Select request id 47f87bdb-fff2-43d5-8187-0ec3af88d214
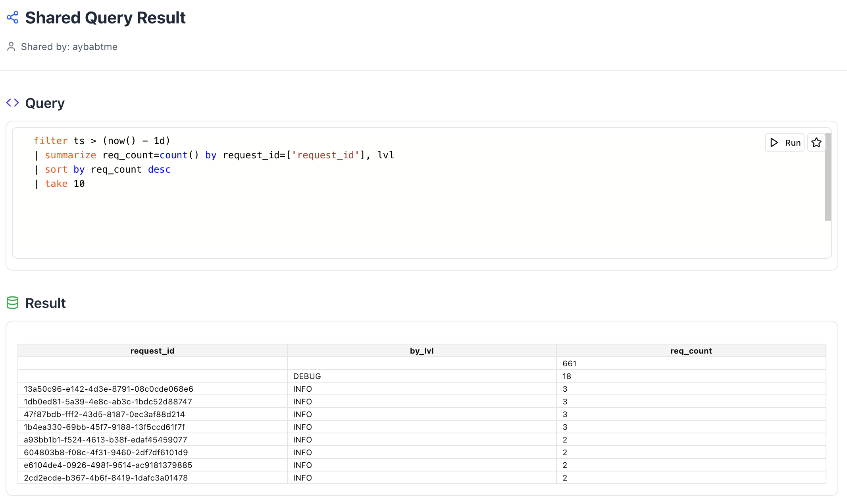This screenshot has width=847, height=504. (x=152, y=414)
